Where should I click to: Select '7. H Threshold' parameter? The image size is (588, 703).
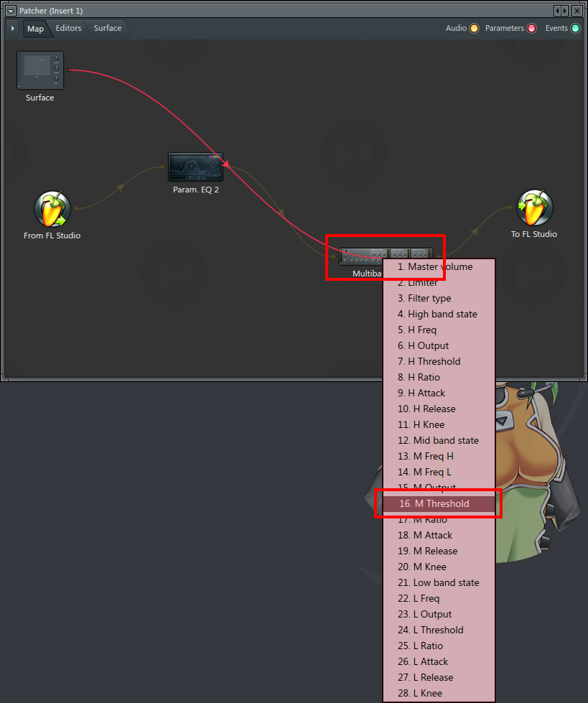click(439, 361)
